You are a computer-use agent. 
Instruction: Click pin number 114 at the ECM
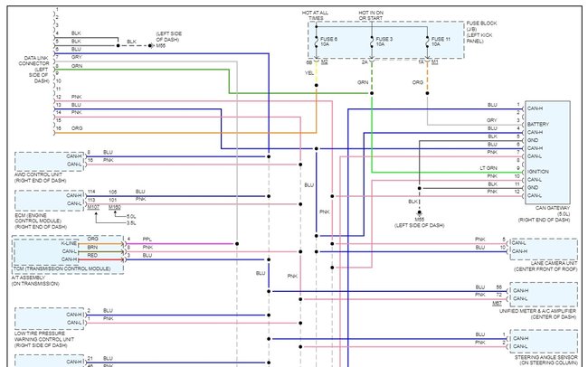click(x=91, y=192)
